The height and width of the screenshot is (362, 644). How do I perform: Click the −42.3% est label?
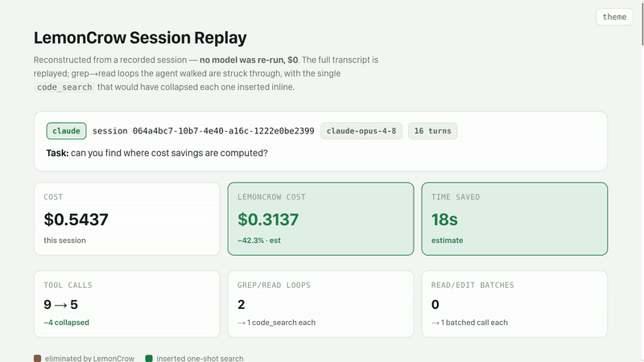259,241
